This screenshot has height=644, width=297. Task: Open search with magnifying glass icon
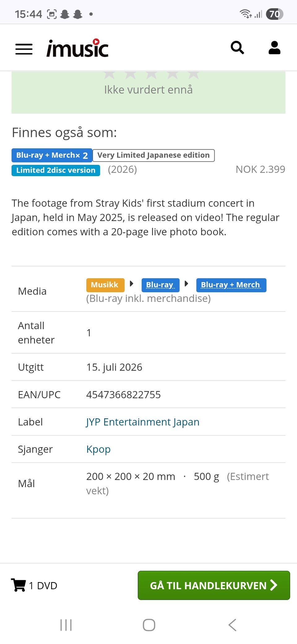pyautogui.click(x=237, y=48)
